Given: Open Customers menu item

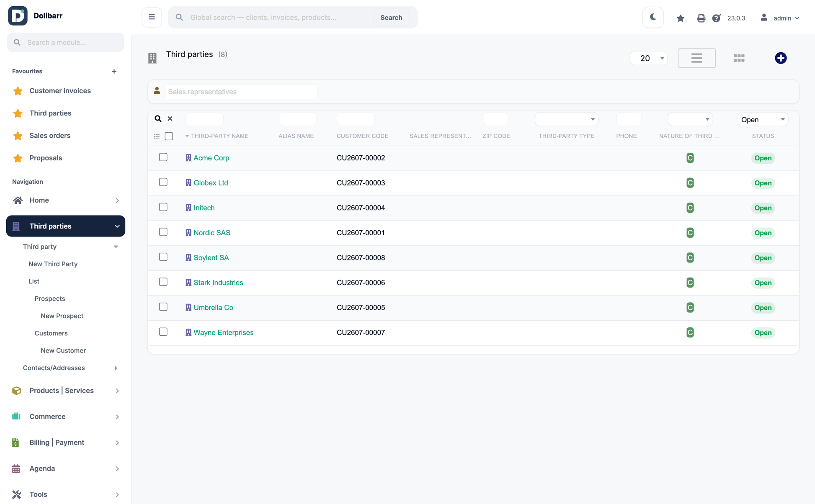Looking at the screenshot, I should click(51, 333).
